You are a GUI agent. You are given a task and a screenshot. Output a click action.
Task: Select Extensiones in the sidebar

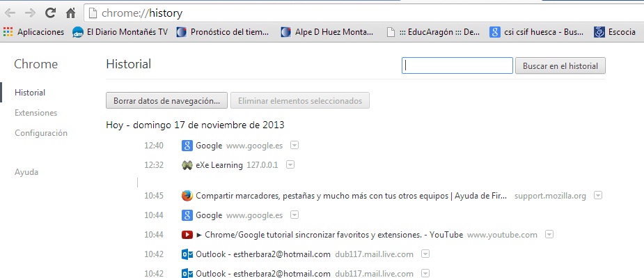tap(36, 113)
